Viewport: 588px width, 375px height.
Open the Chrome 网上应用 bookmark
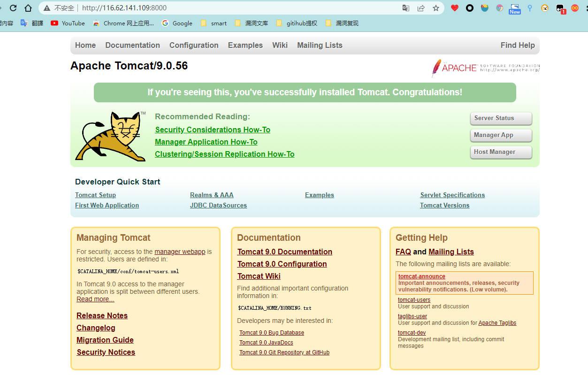click(123, 23)
